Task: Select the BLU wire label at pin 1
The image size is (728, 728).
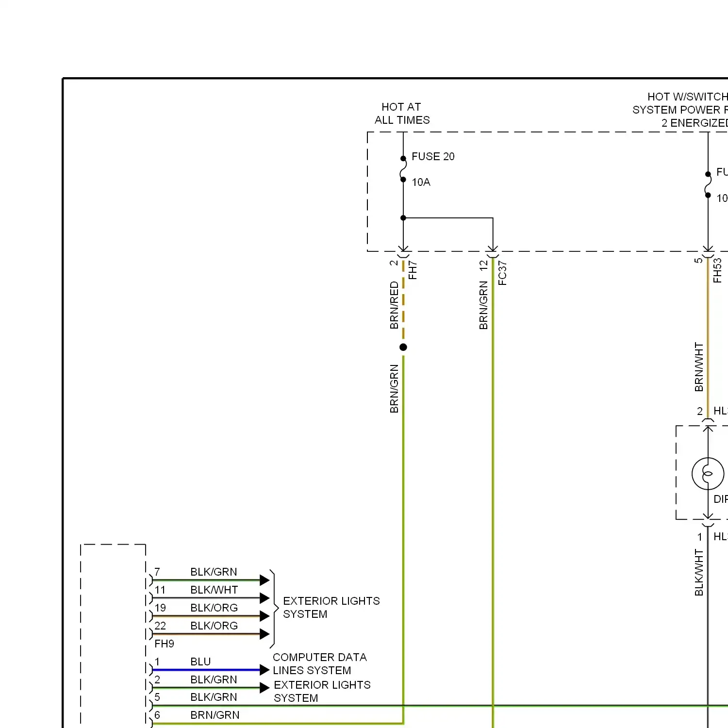Action: [200, 662]
